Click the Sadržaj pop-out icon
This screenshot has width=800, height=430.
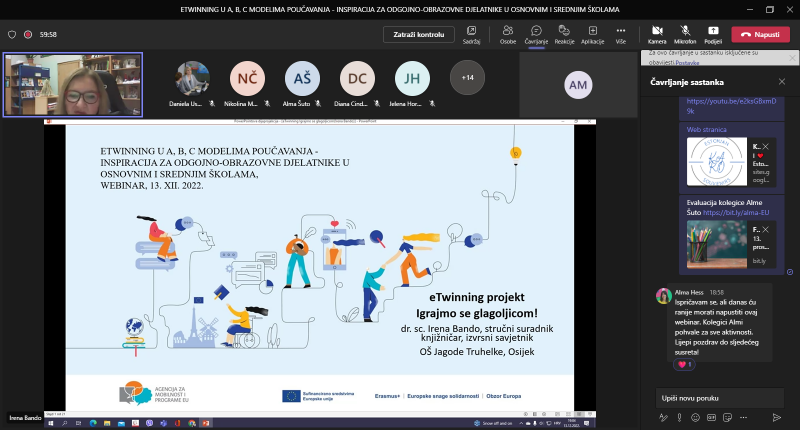(x=472, y=33)
